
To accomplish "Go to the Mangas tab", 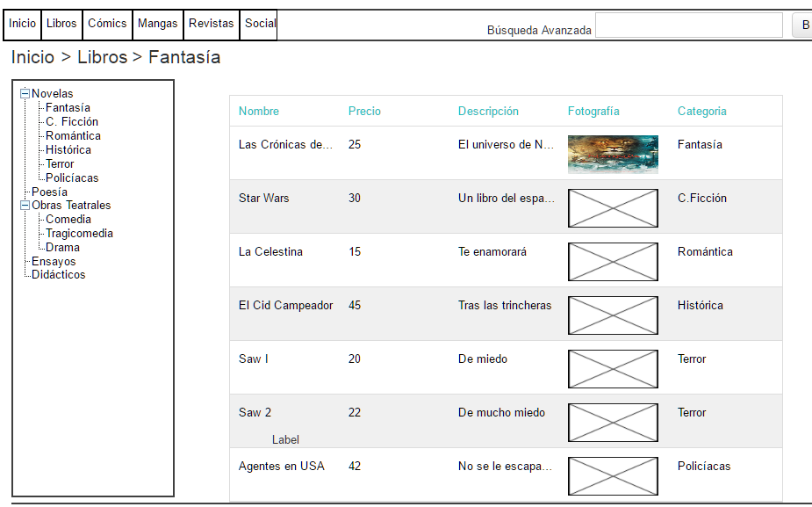I will pyautogui.click(x=158, y=25).
